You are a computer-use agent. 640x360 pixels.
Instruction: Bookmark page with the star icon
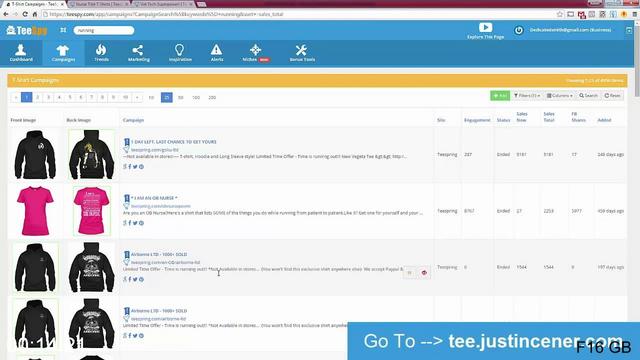coord(560,14)
